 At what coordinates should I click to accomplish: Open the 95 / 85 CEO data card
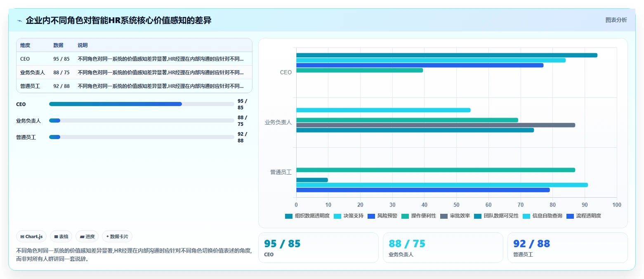click(x=318, y=248)
